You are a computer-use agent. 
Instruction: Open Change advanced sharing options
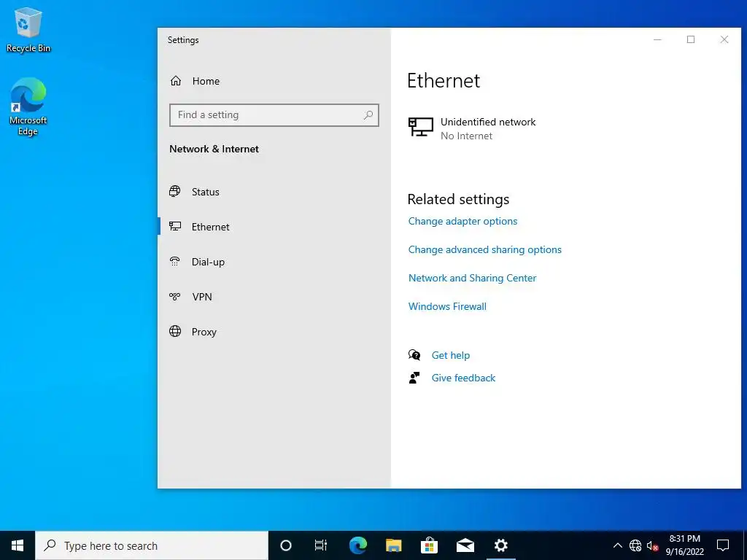click(x=484, y=249)
